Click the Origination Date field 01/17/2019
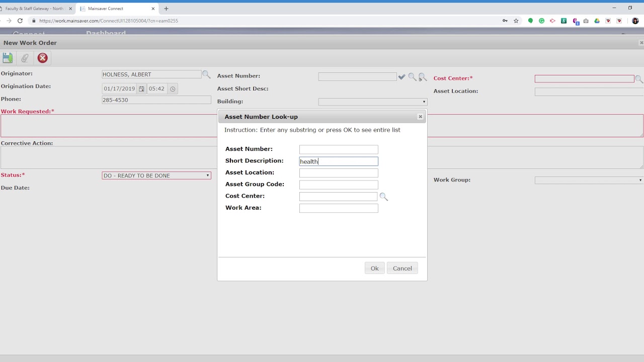 (120, 88)
